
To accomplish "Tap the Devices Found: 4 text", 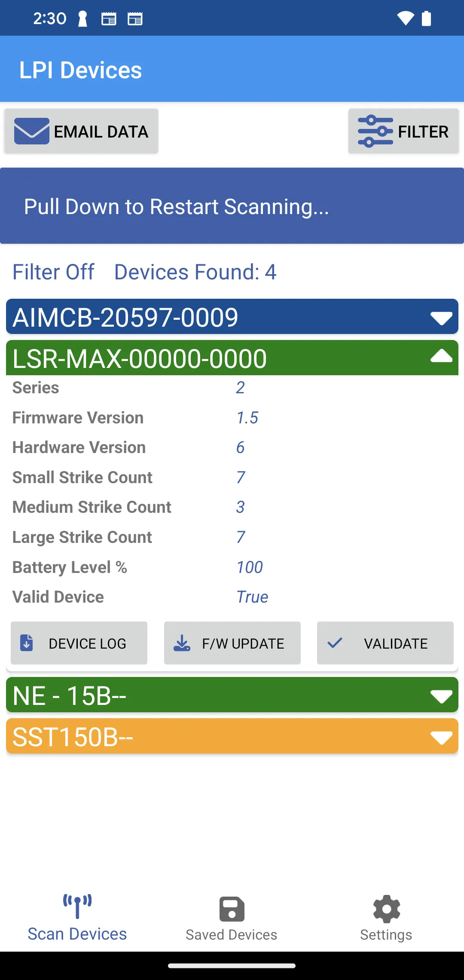I will (x=195, y=272).
